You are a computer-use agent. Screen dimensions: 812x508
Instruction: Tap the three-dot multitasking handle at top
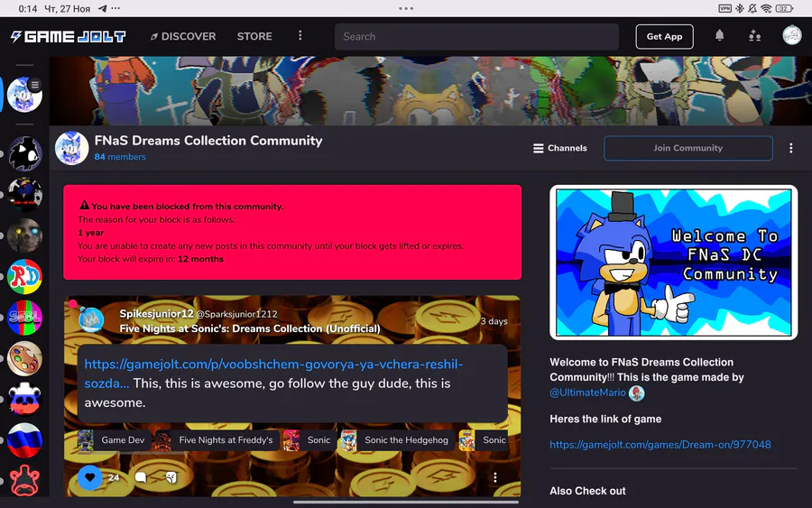tap(406, 8)
